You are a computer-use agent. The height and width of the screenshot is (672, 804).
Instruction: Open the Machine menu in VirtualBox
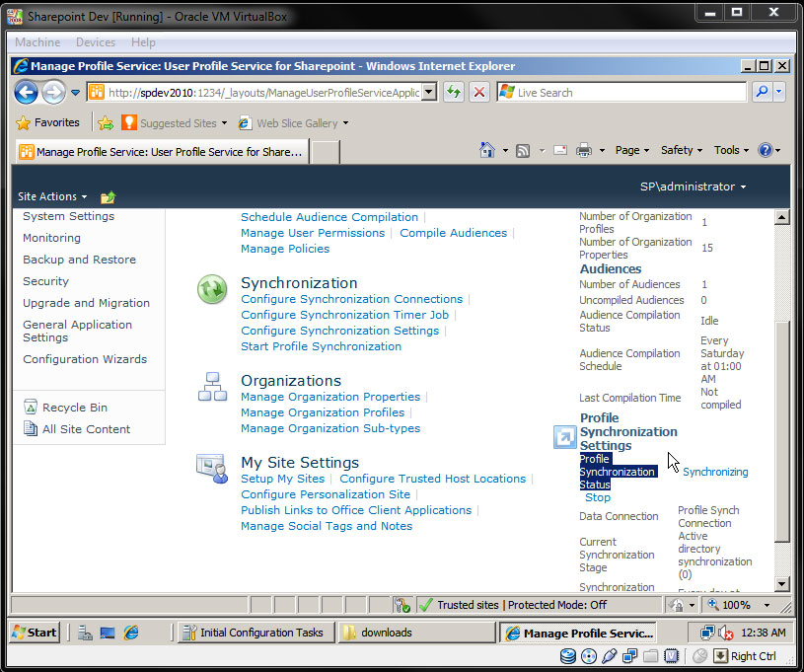[37, 42]
